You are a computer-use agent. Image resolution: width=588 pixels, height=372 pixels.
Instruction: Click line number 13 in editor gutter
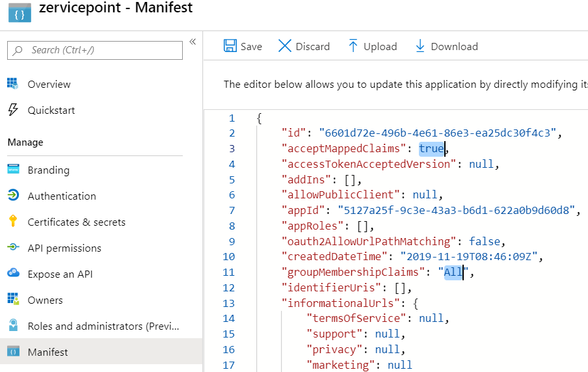click(x=228, y=303)
